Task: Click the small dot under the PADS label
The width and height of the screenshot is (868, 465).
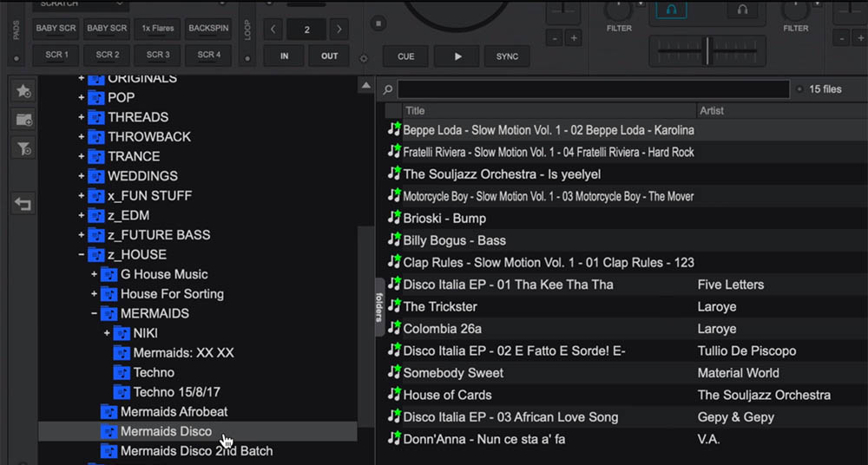Action: click(x=16, y=58)
